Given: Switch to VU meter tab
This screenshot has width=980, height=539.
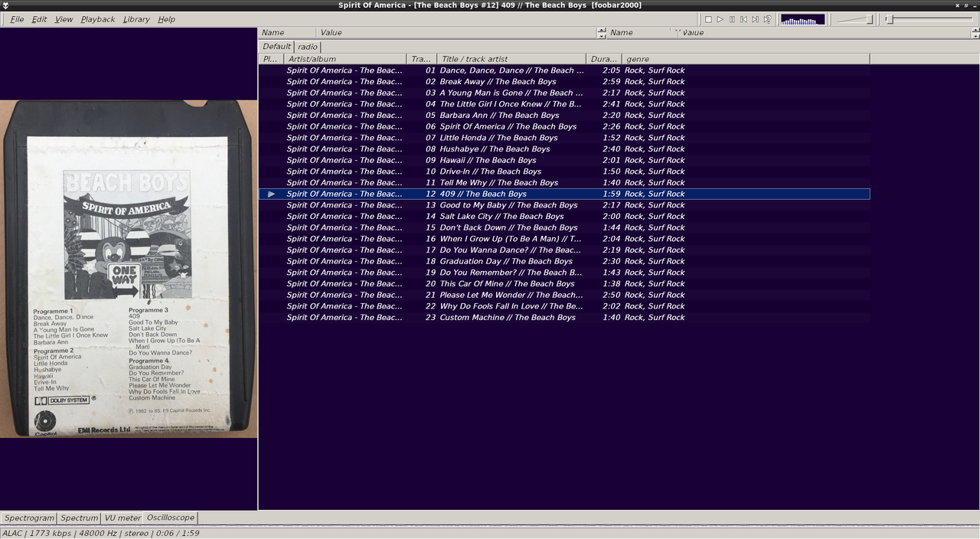Looking at the screenshot, I should 122,518.
